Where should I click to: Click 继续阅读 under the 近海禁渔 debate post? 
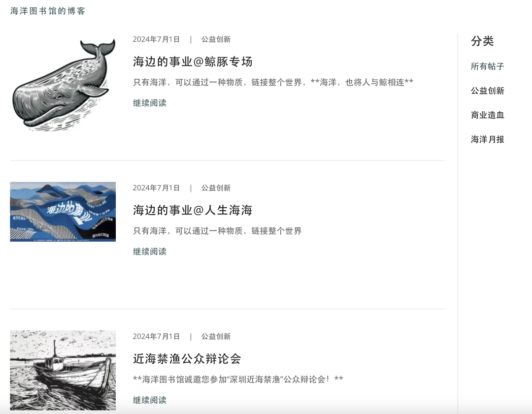pyautogui.click(x=150, y=400)
